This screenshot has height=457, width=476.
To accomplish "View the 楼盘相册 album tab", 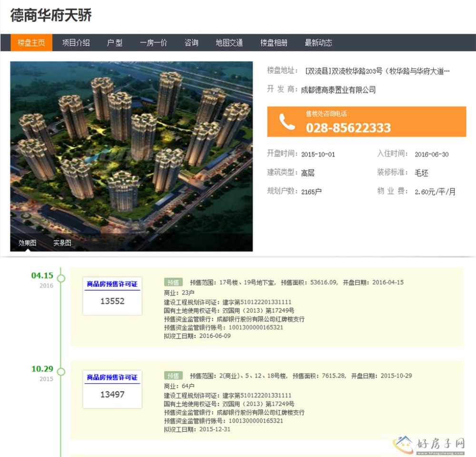I will 274,43.
